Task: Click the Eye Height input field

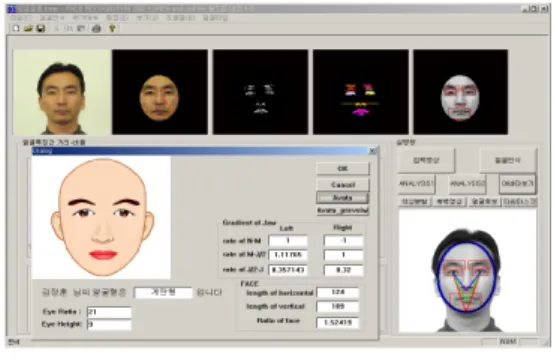Action: pos(109,324)
